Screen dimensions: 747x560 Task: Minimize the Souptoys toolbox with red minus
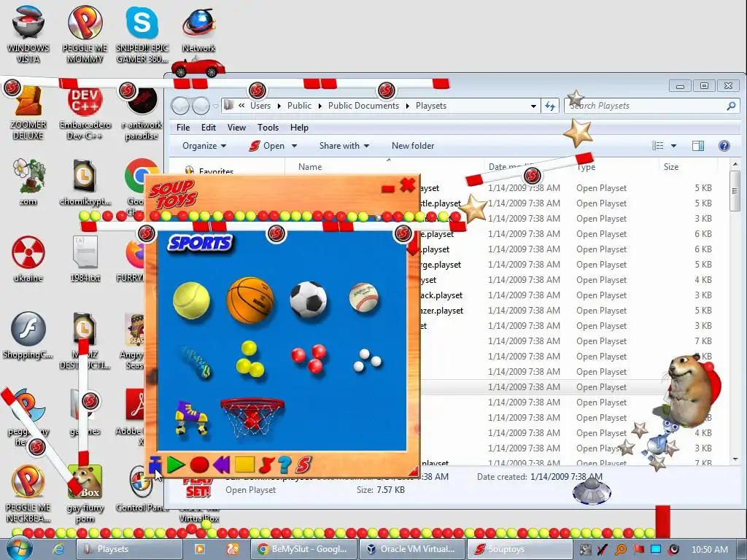point(388,190)
